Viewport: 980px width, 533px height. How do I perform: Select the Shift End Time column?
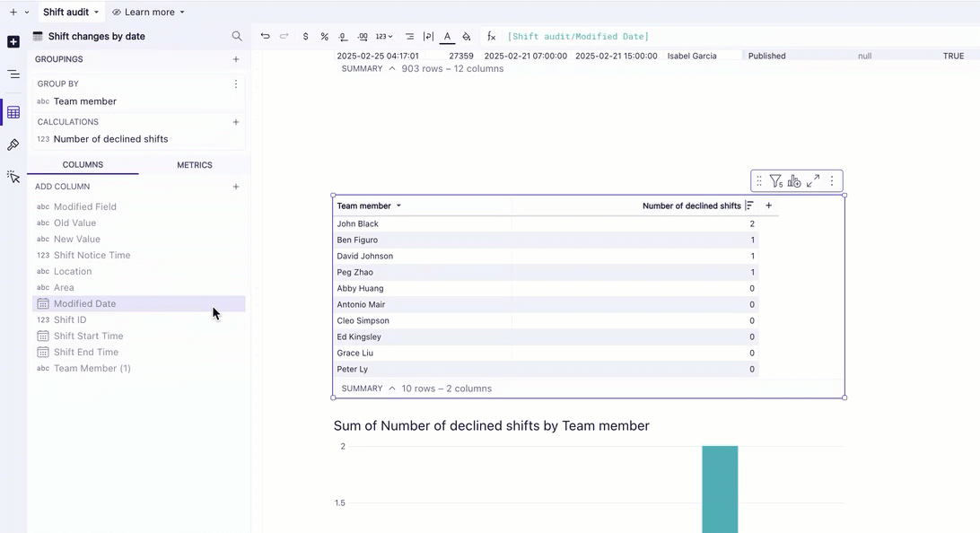(x=139, y=353)
